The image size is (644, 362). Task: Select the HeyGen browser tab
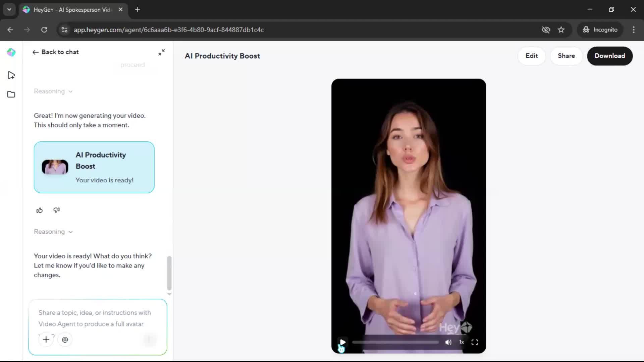(x=72, y=10)
